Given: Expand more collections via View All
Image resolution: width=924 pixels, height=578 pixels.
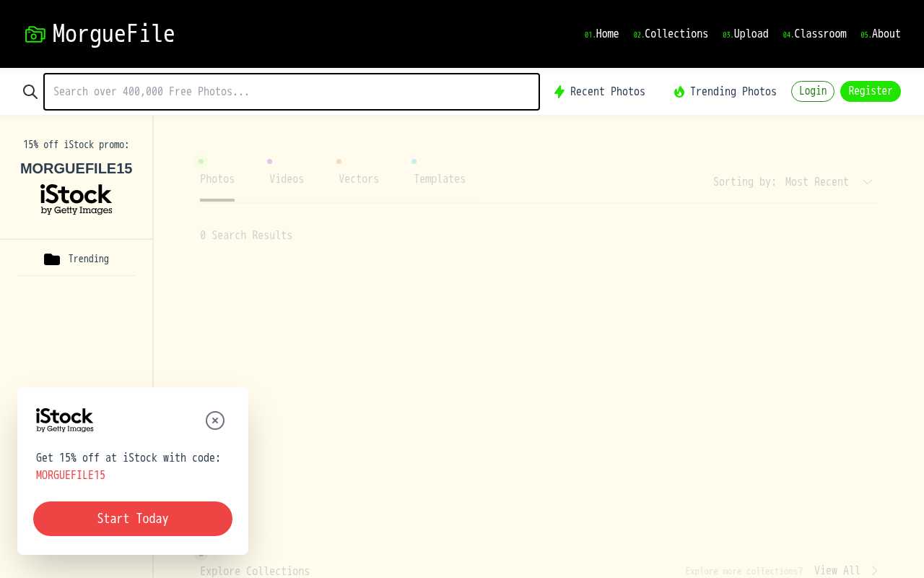Looking at the screenshot, I should (x=837, y=571).
